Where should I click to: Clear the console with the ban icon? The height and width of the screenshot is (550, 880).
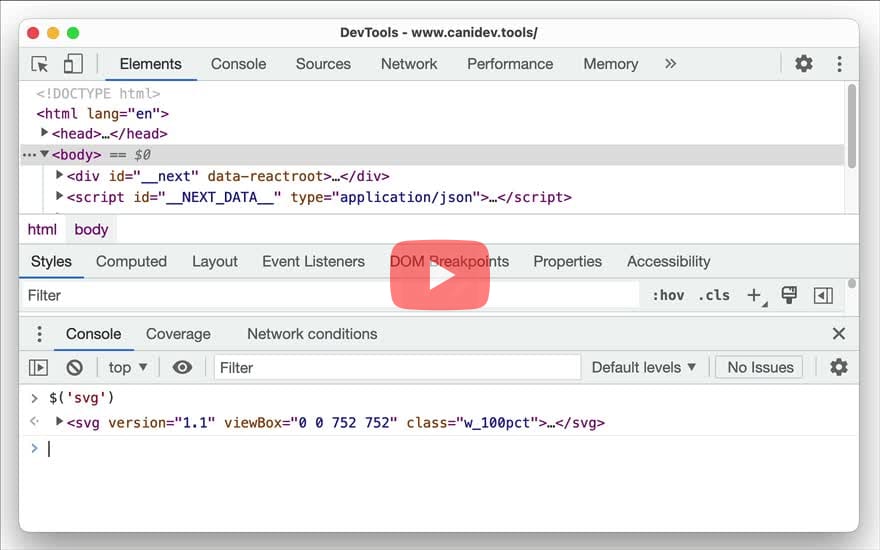pyautogui.click(x=75, y=368)
